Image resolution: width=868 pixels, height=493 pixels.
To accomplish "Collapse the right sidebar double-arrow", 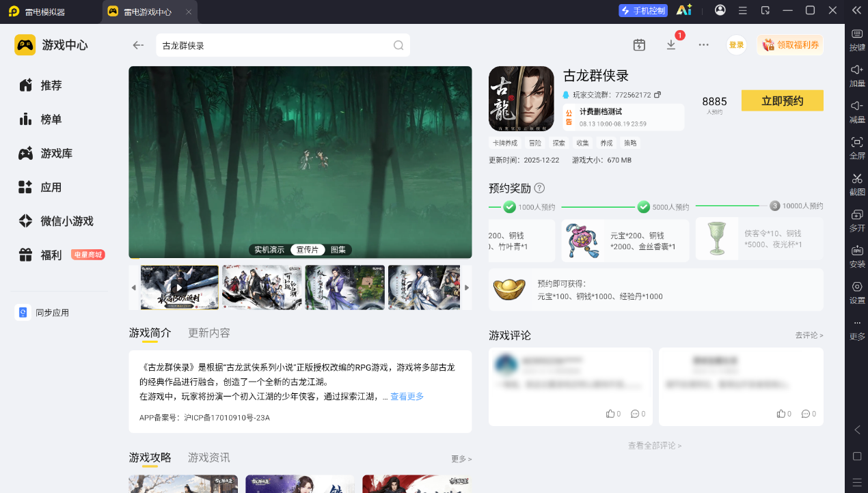I will pos(856,10).
